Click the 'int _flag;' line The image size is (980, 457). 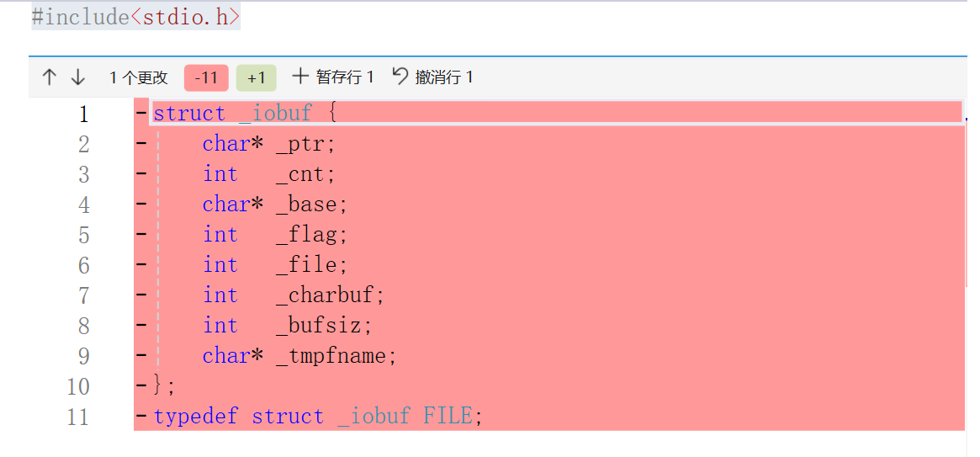[x=275, y=235]
